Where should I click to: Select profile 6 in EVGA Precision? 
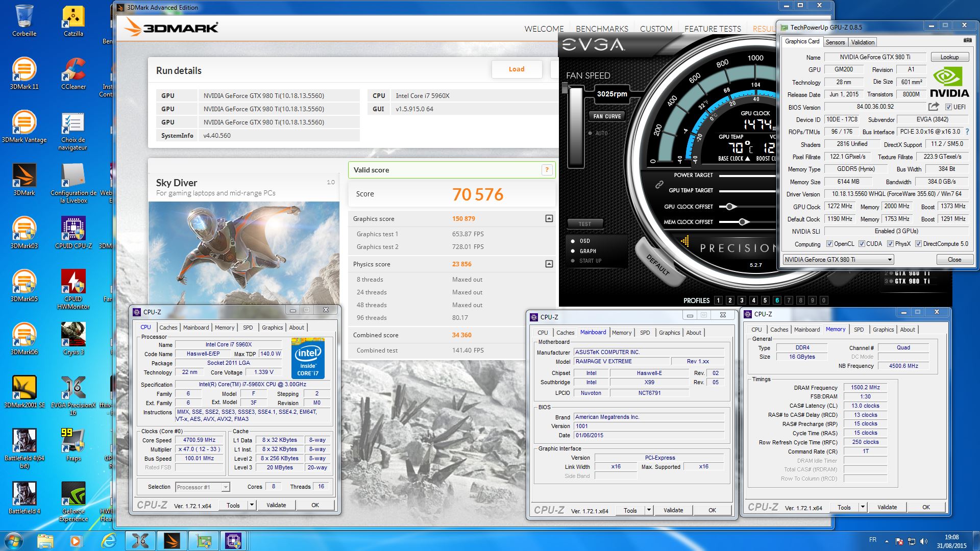pos(776,300)
